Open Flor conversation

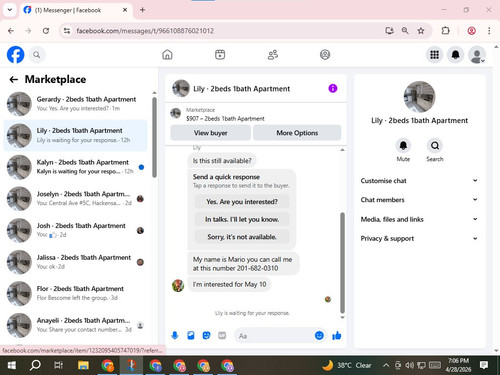pyautogui.click(x=75, y=293)
